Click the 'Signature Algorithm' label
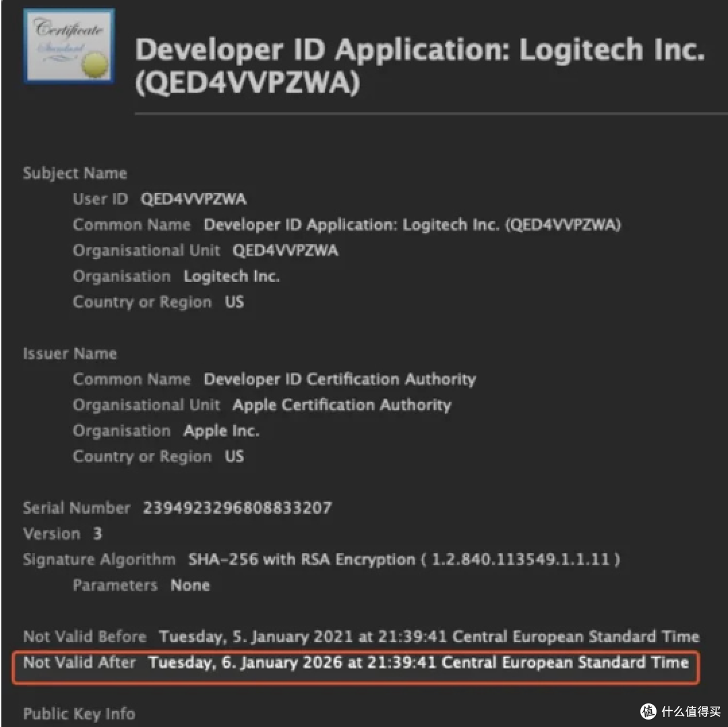Viewport: 728px width, 727px height. pos(99,559)
